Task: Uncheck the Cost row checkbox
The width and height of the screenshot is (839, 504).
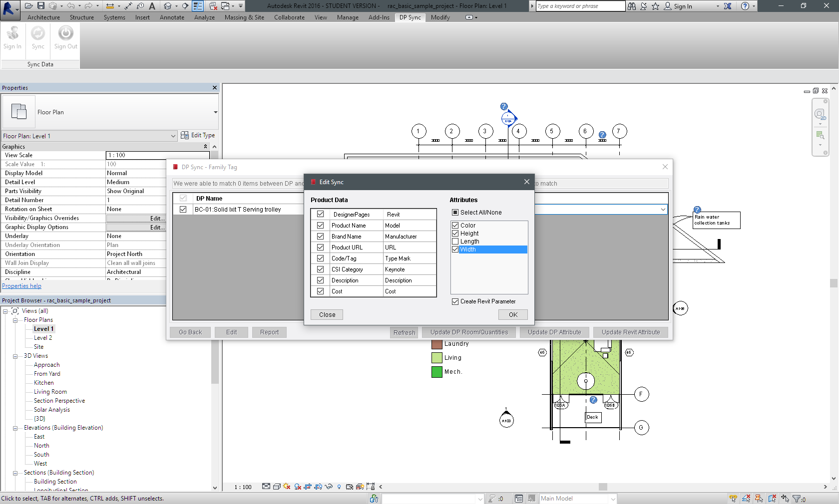Action: click(x=320, y=291)
